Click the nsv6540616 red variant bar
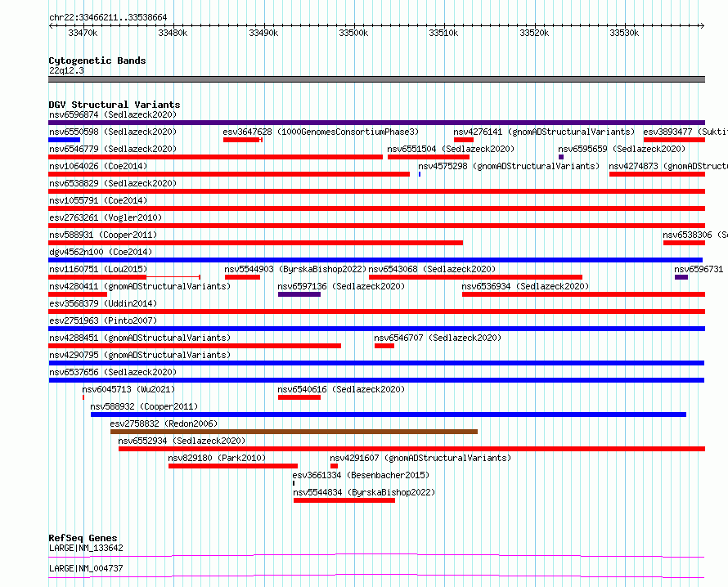Image resolution: width=728 pixels, height=587 pixels. click(x=299, y=397)
